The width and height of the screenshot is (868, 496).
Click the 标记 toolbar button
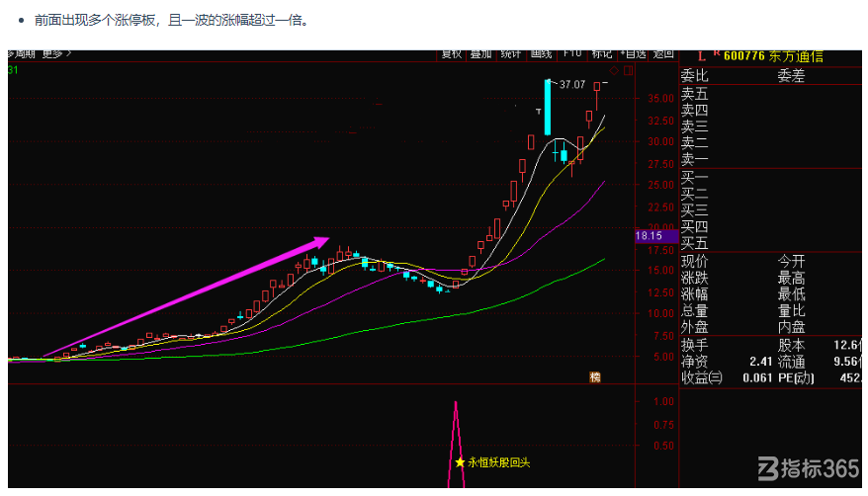601,54
